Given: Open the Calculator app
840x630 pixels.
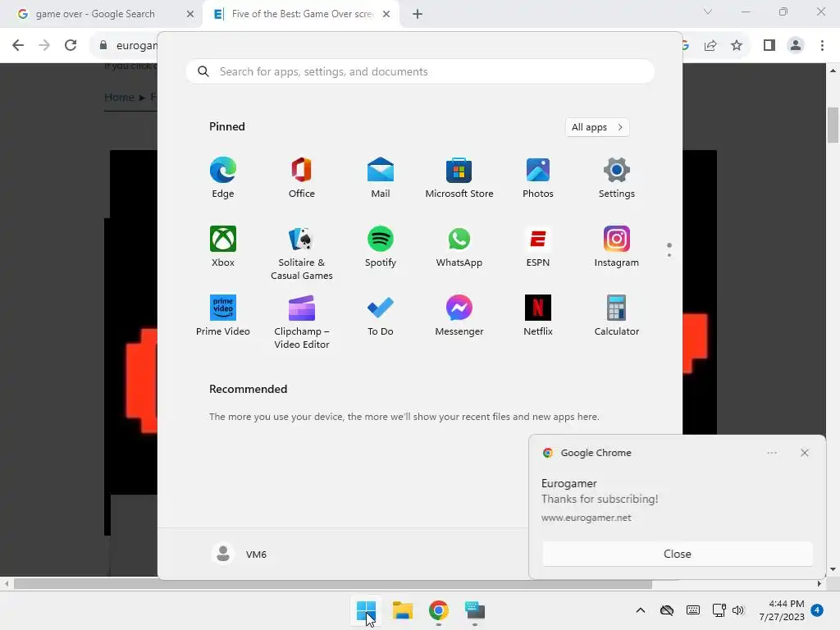Looking at the screenshot, I should pos(617,316).
